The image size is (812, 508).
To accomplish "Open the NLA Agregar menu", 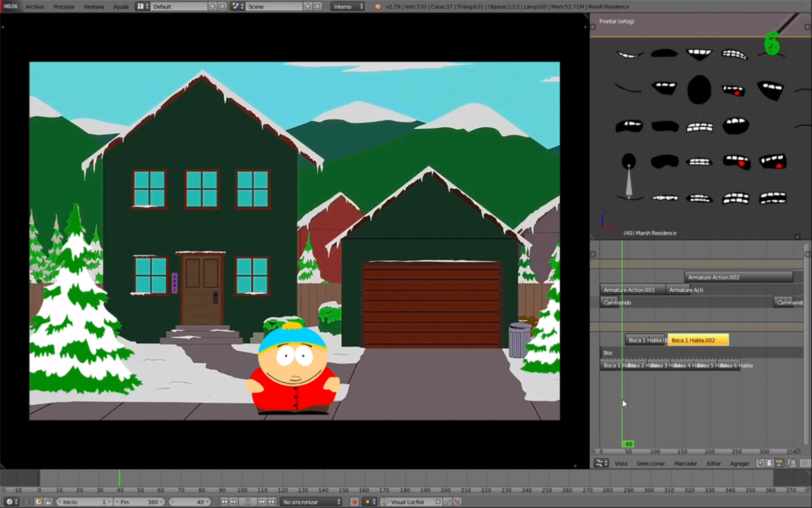I will [739, 463].
